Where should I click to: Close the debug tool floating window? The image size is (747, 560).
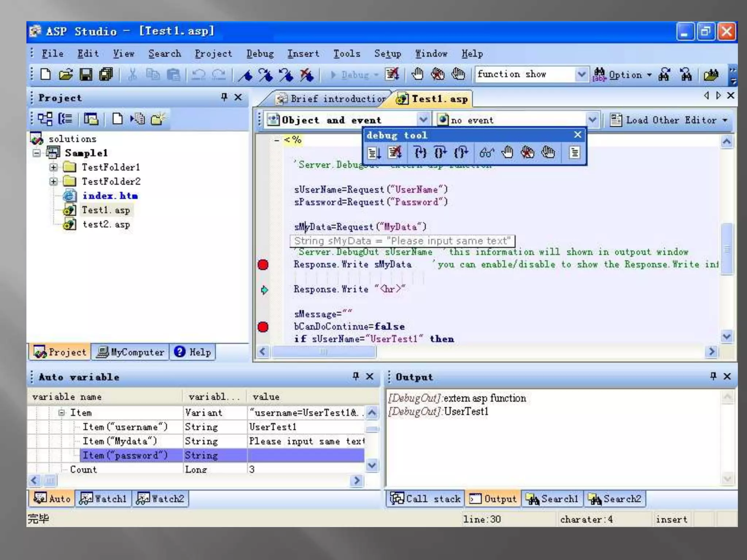pyautogui.click(x=577, y=135)
